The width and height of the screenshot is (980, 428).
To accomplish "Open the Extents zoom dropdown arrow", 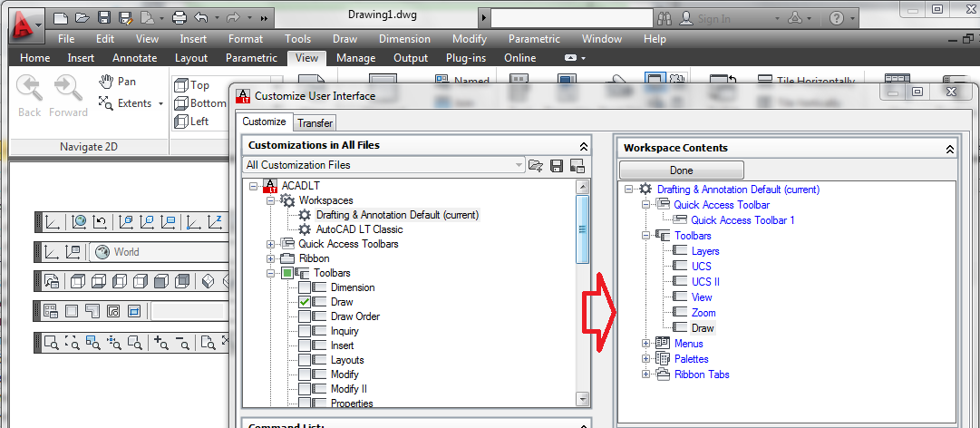I will 160,103.
